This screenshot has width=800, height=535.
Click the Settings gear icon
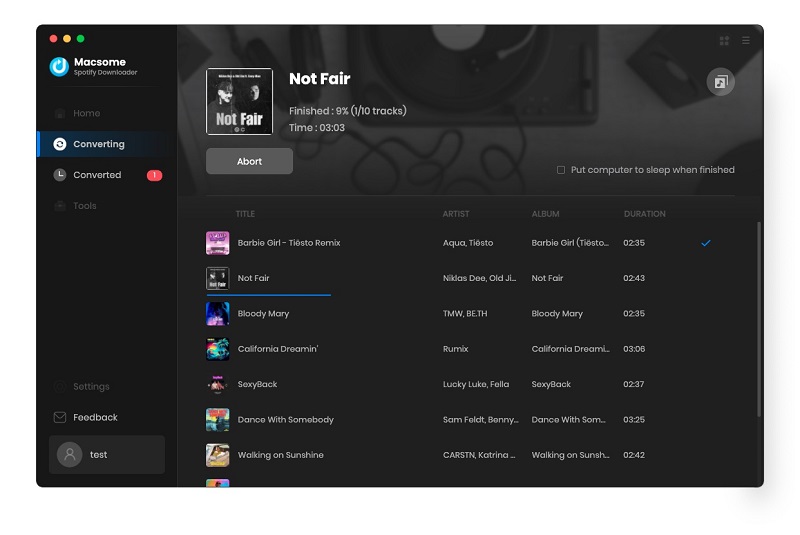[60, 387]
